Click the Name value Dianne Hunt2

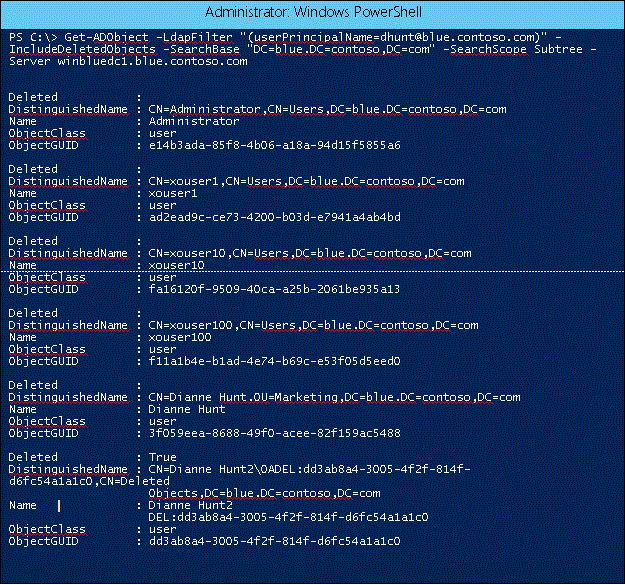(190, 505)
